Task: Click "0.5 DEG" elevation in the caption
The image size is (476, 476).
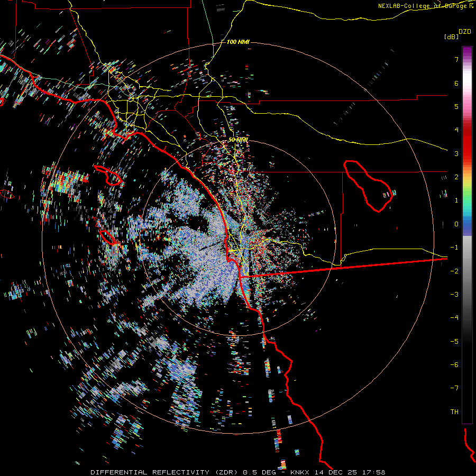Action: pyautogui.click(x=259, y=472)
